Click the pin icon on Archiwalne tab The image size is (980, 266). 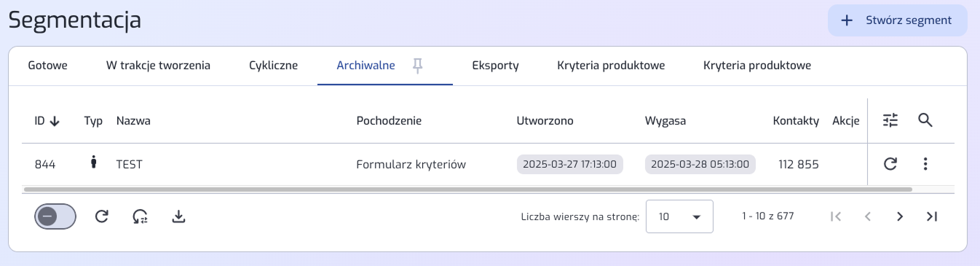pyautogui.click(x=417, y=66)
